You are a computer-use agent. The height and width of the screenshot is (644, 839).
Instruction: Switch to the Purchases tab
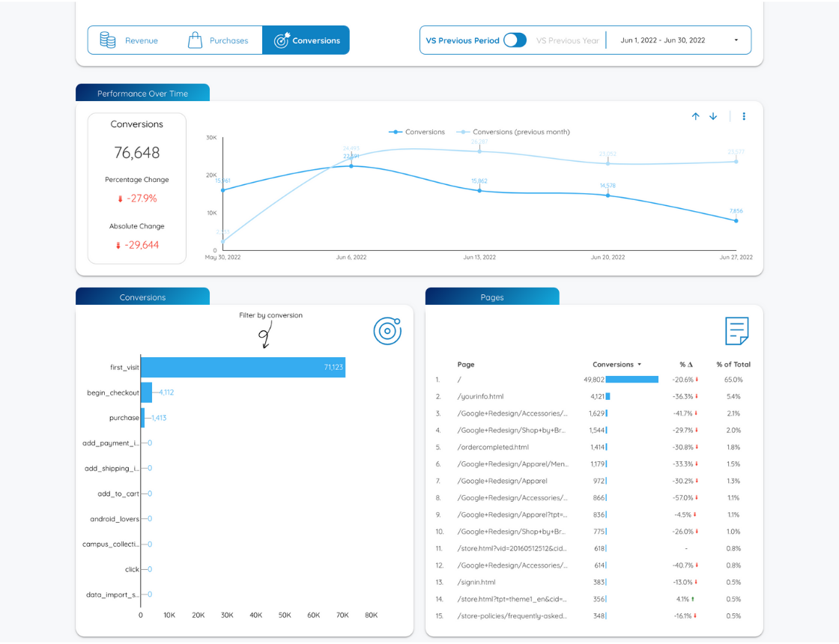[x=218, y=40]
